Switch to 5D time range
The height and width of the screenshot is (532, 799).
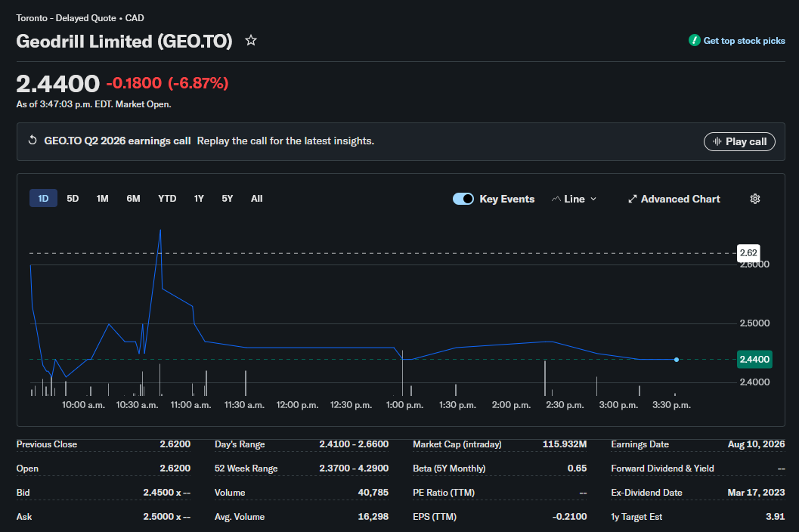point(73,198)
